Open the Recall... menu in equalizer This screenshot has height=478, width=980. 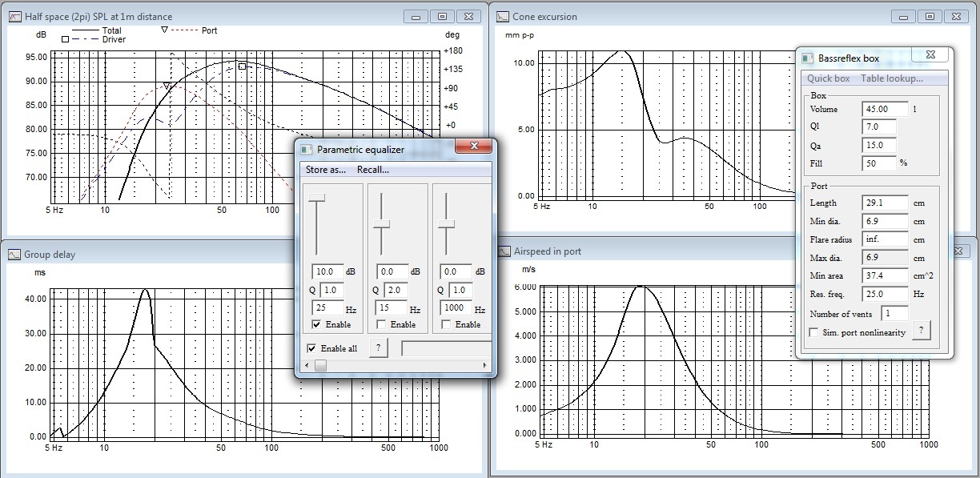pos(373,170)
